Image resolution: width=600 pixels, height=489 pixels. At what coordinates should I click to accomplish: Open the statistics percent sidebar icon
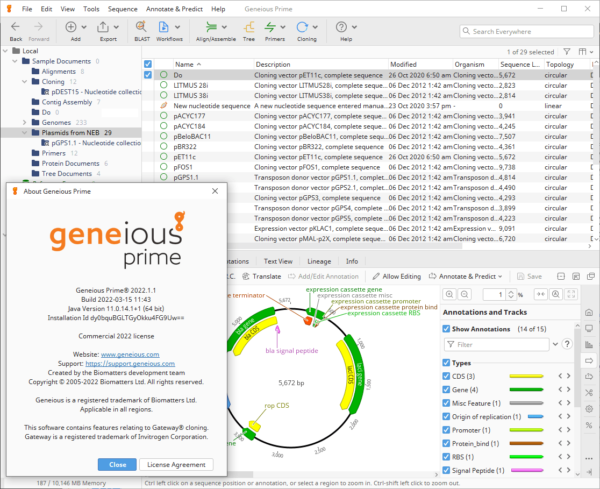coord(589,425)
